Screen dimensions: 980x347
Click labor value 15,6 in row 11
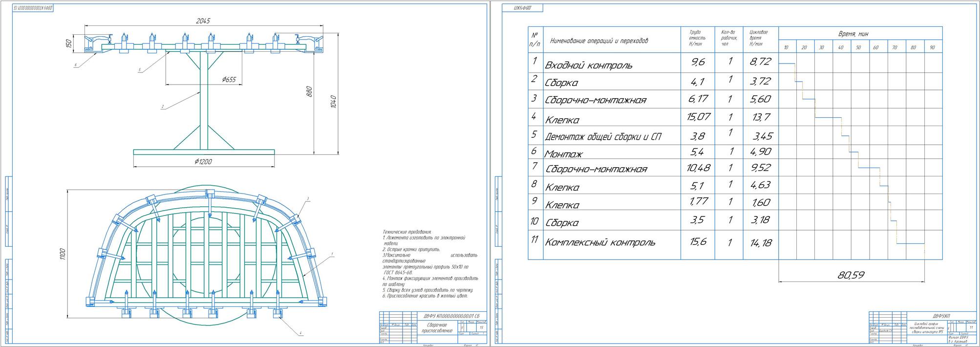[x=698, y=241]
